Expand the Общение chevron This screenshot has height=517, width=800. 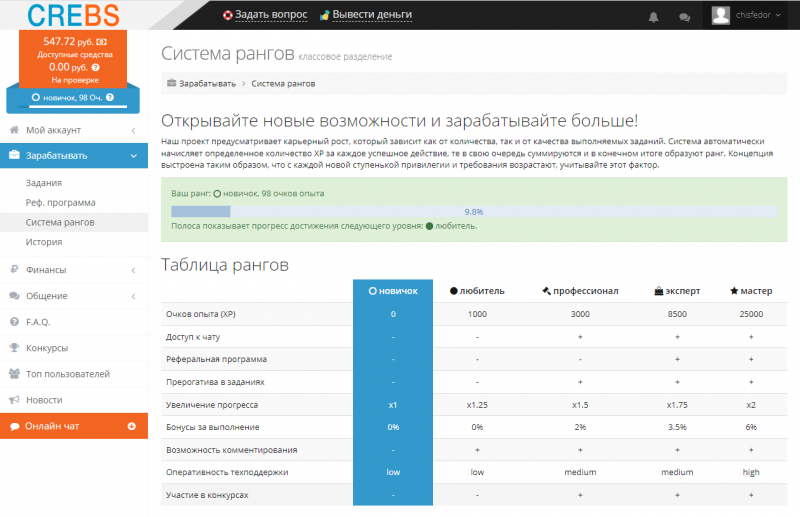[133, 296]
